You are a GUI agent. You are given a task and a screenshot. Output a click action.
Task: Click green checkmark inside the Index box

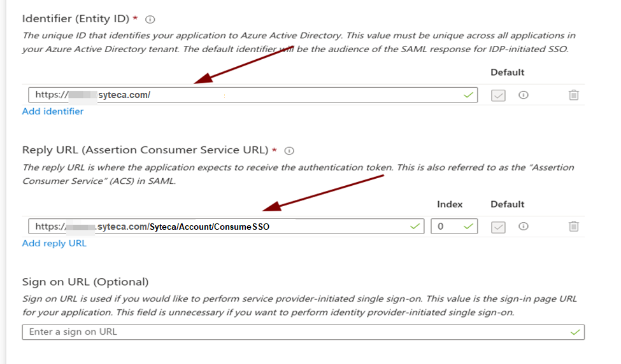coord(469,227)
